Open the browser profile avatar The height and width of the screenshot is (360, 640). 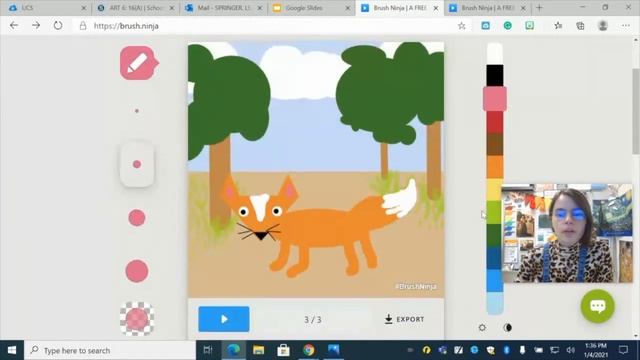[602, 26]
